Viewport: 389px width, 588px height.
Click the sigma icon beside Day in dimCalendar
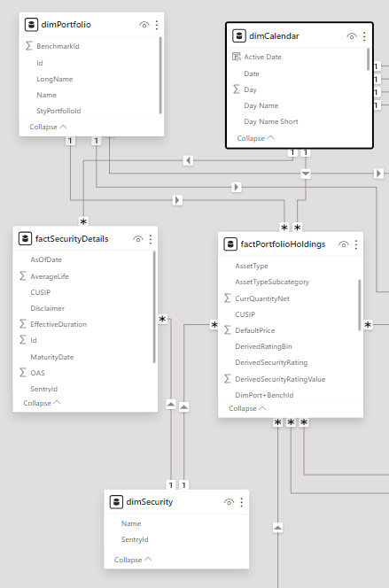pyautogui.click(x=237, y=89)
